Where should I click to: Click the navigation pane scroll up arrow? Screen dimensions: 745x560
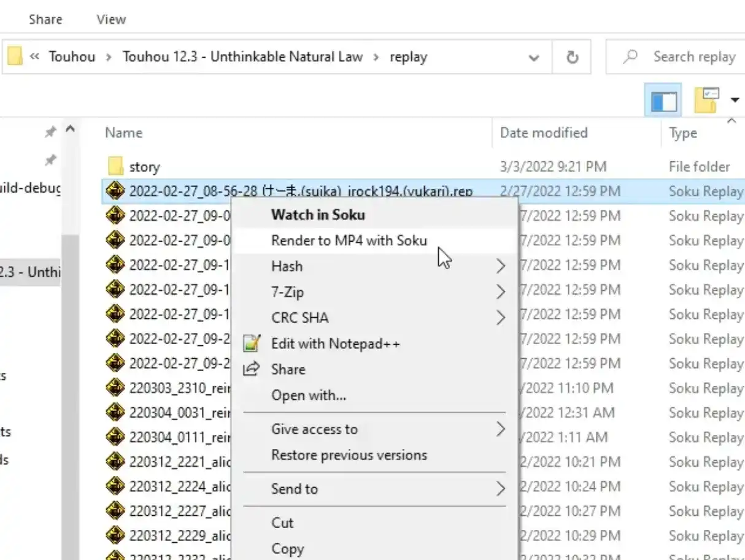click(x=70, y=130)
